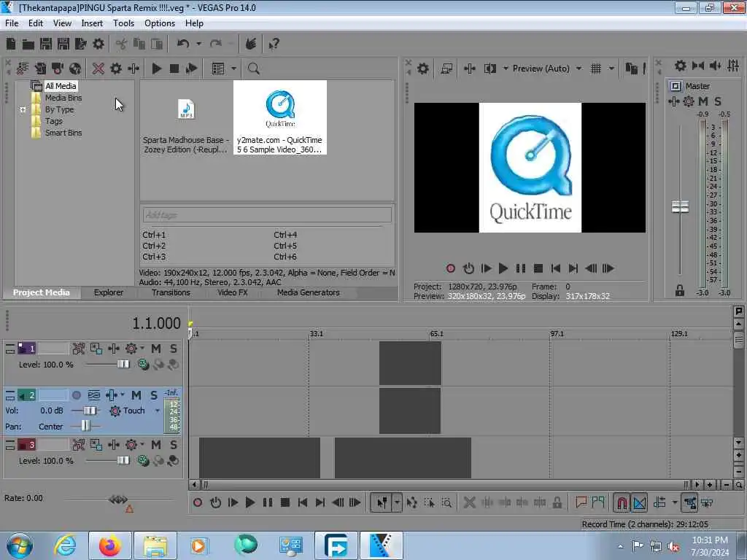Select the Media Bins folder
The width and height of the screenshot is (747, 560).
(x=63, y=98)
